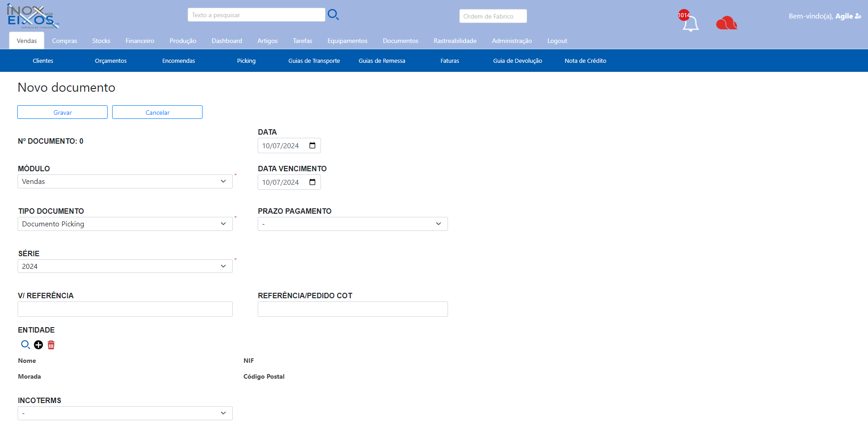Open the Rastreabilidade tab
Viewport: 868px width, 427px height.
coord(455,41)
